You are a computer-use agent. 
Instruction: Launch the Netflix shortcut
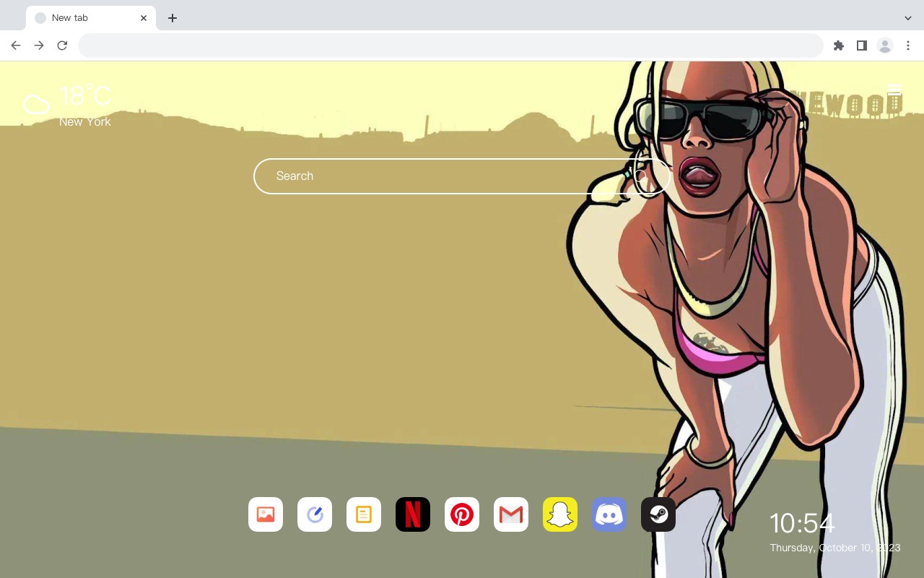point(413,514)
